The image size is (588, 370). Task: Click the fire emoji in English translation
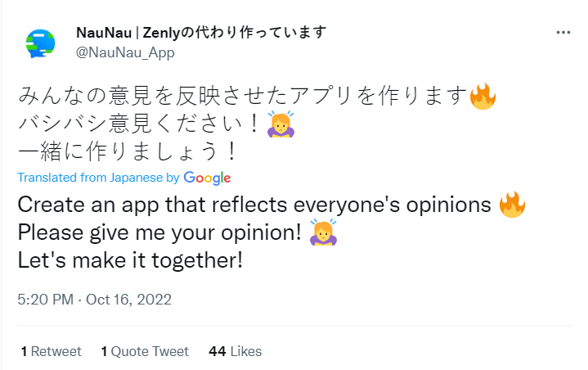tap(512, 205)
